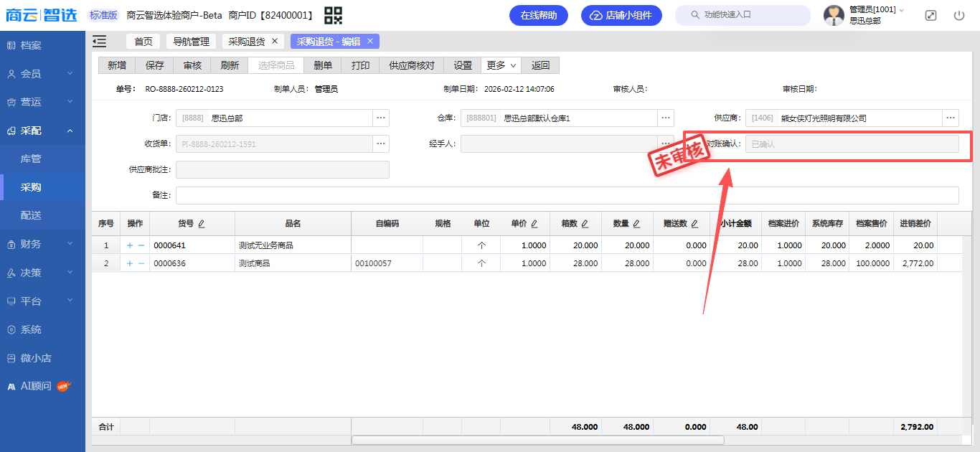Open the 供应商 lookup ellipsis button
This screenshot has width=980, height=452.
(x=951, y=118)
